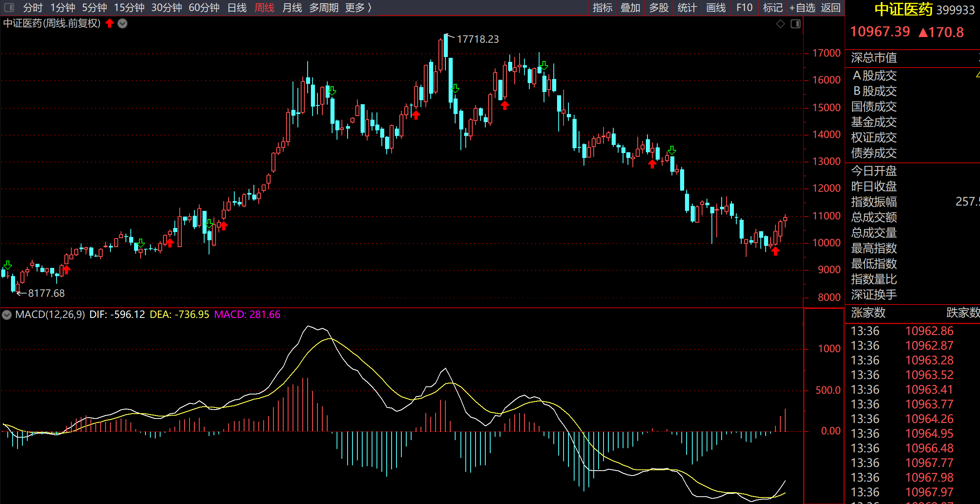
Task: Open the 多股 multi-stock view
Action: [659, 8]
